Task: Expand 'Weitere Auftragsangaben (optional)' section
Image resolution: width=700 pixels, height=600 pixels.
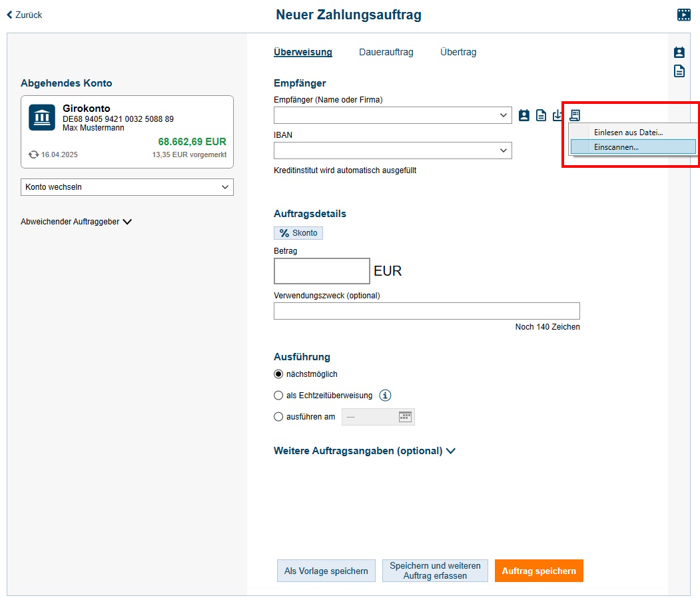Action: (x=364, y=451)
